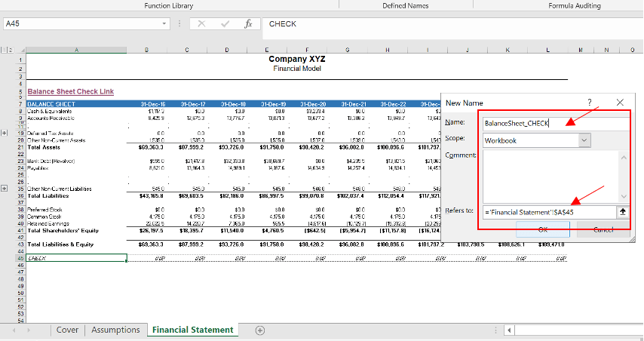Click Total Shareholders' Equity label cell
This screenshot has width=644, height=341.
pos(63,231)
